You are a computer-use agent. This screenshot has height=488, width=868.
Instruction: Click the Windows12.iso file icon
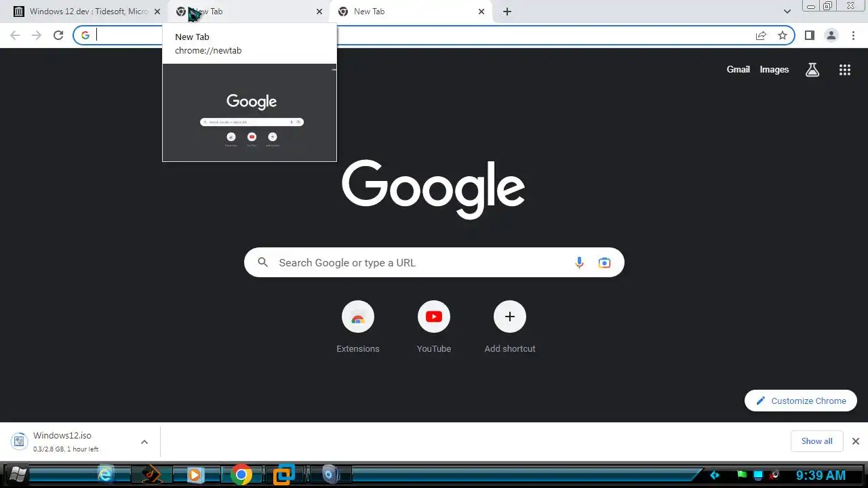pos(20,441)
